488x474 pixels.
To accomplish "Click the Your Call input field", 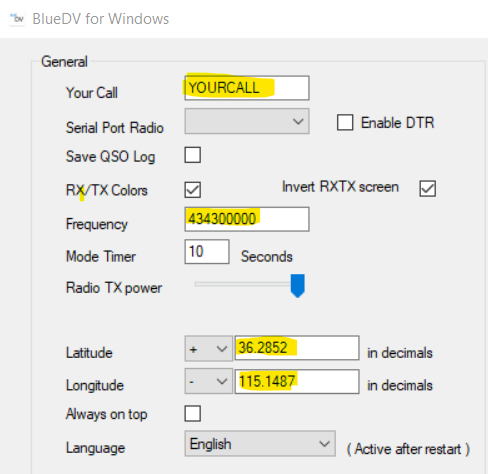I will (x=247, y=88).
